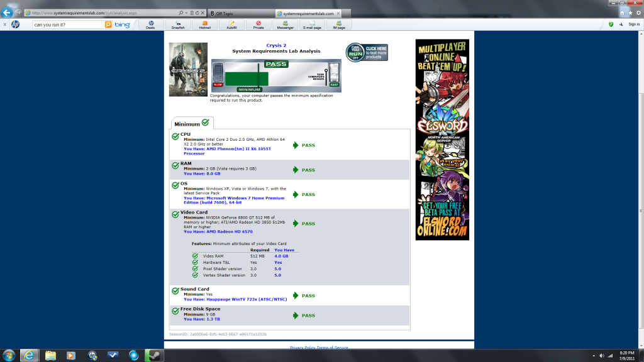Click the address bar URL field
The height and width of the screenshot is (362, 644).
pos(101,13)
